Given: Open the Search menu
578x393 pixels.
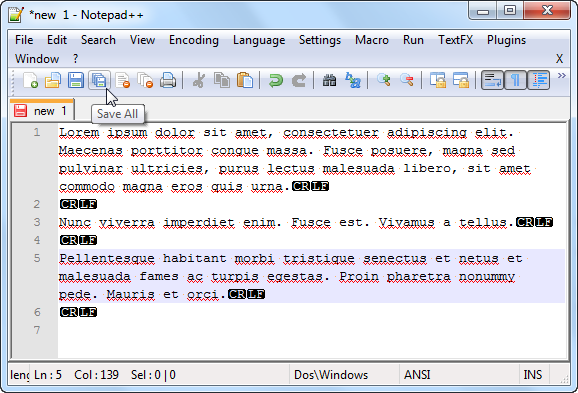Looking at the screenshot, I should pyautogui.click(x=98, y=40).
